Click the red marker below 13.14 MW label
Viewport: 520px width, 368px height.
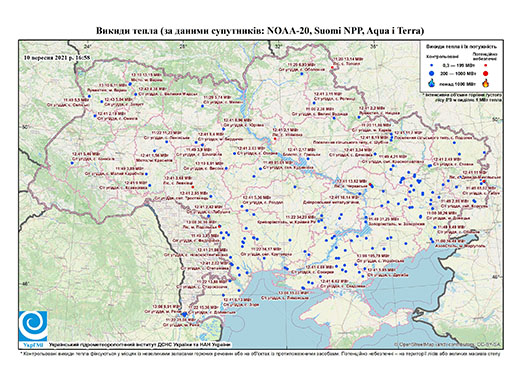tap(332, 68)
